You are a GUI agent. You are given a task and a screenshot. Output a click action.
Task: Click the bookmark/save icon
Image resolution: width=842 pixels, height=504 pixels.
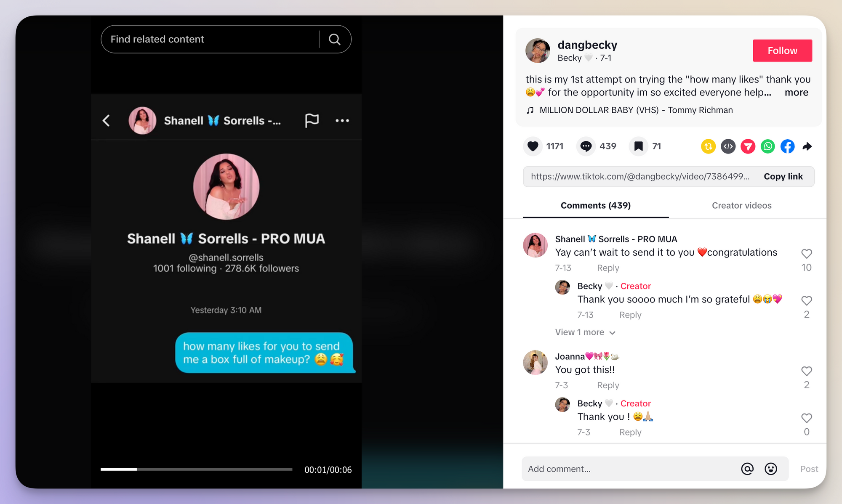pyautogui.click(x=637, y=146)
